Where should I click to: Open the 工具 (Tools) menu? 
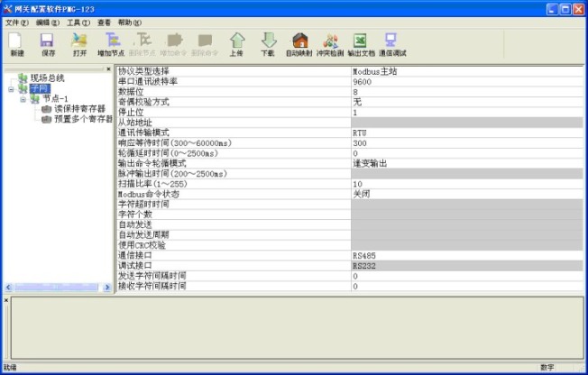click(x=78, y=22)
